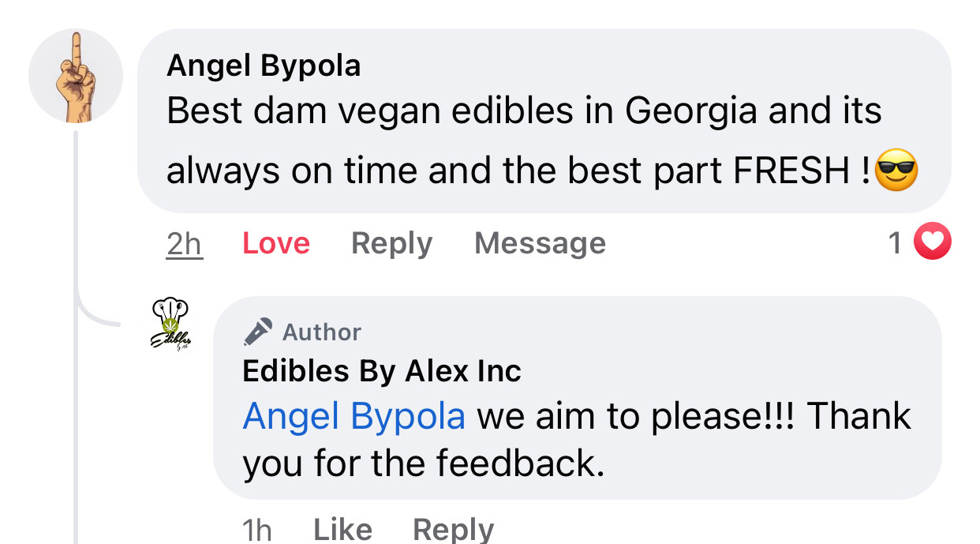980x544 pixels.
Task: Click the red heart reaction icon
Action: click(933, 244)
